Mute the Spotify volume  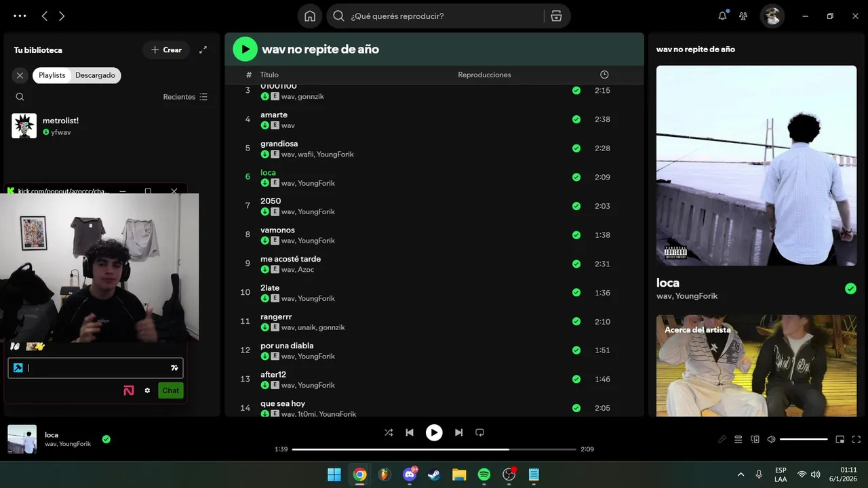coord(771,439)
